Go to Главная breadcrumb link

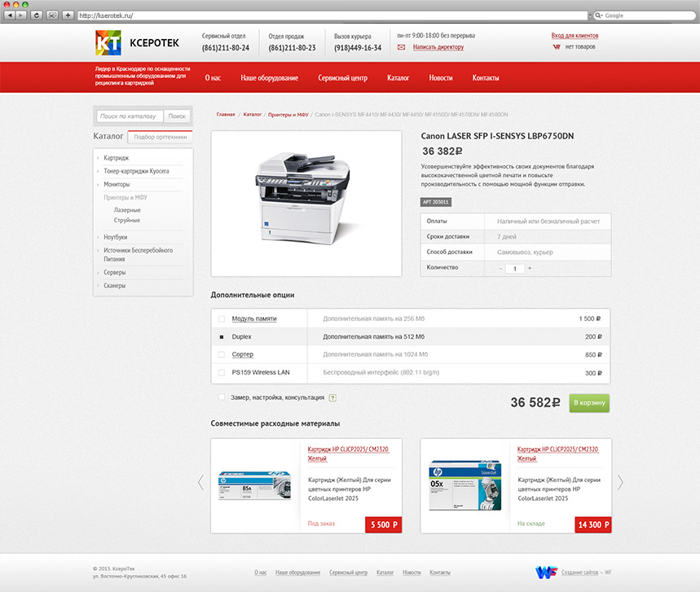click(226, 115)
